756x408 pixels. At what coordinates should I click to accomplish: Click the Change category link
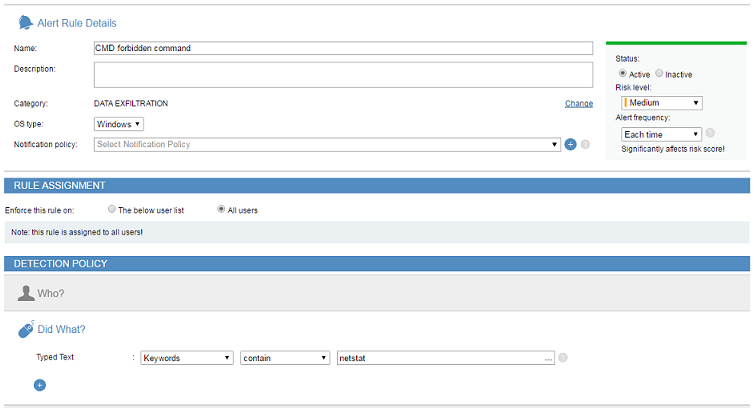pyautogui.click(x=578, y=103)
